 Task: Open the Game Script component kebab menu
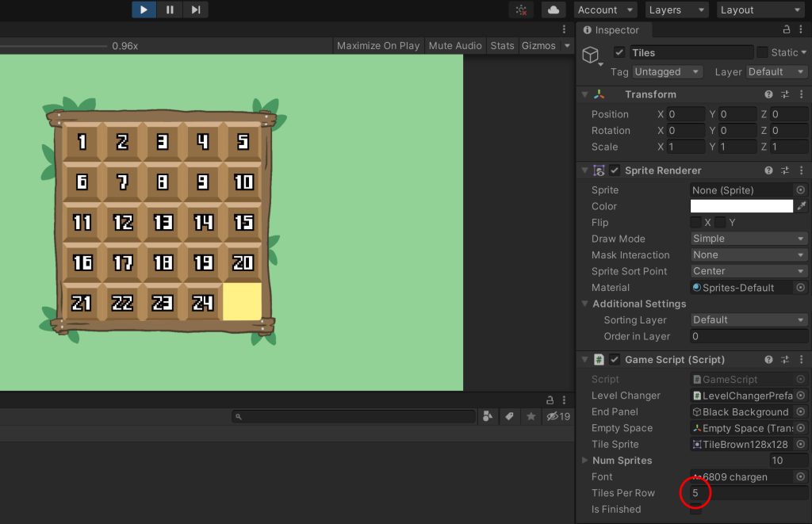(x=801, y=360)
